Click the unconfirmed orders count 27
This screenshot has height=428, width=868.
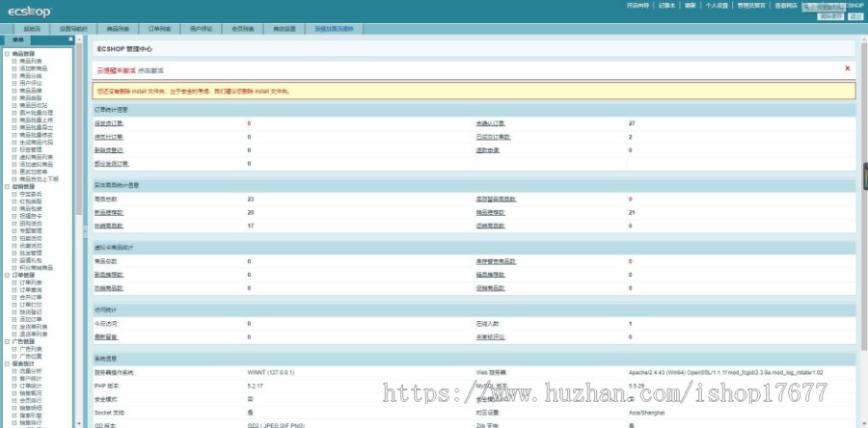click(632, 123)
